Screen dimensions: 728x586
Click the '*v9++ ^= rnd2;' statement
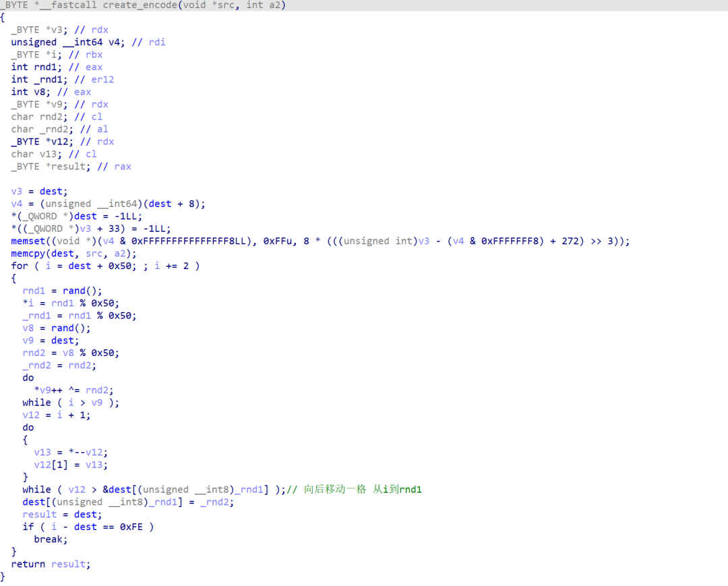[x=73, y=390]
